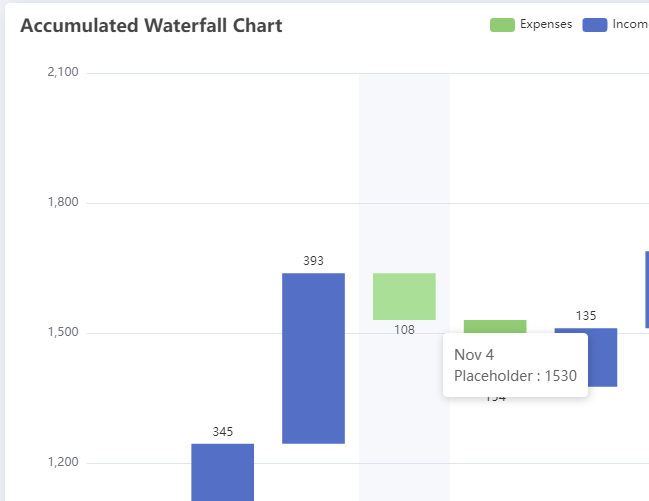The image size is (649, 501).
Task: Click the 135 value label
Action: coord(586,316)
